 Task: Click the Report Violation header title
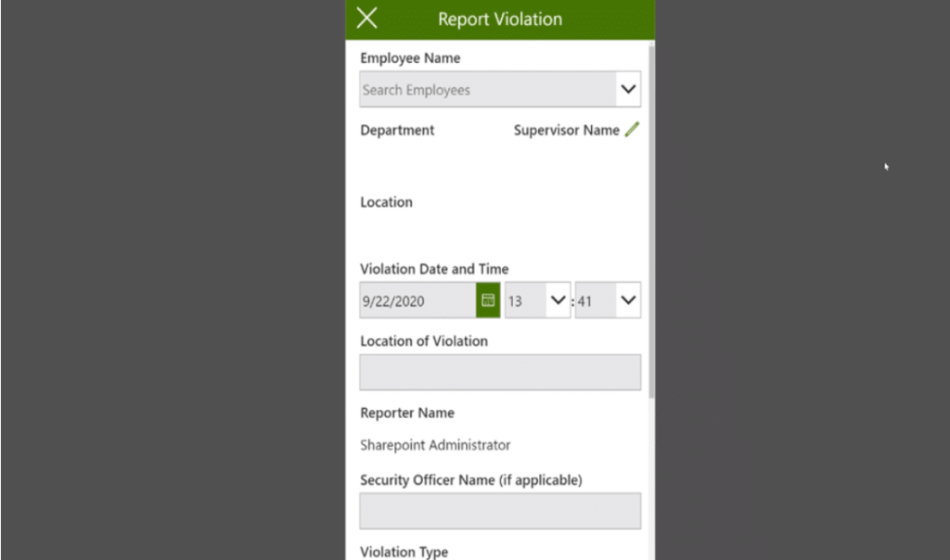pyautogui.click(x=500, y=19)
